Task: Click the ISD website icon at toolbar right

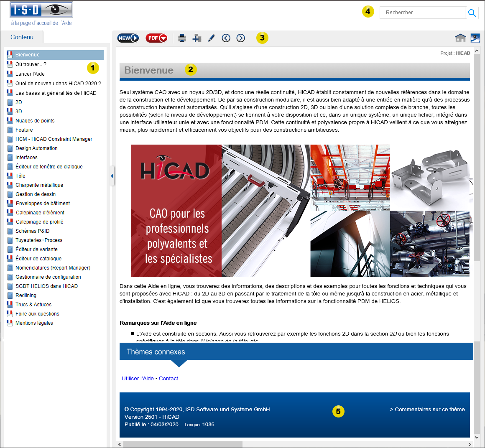Action: 475,38
